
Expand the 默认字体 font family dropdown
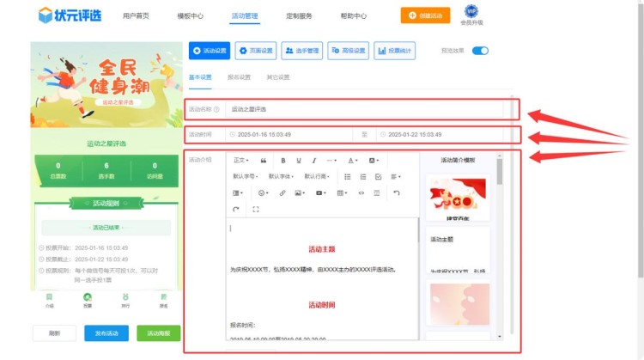[283, 177]
